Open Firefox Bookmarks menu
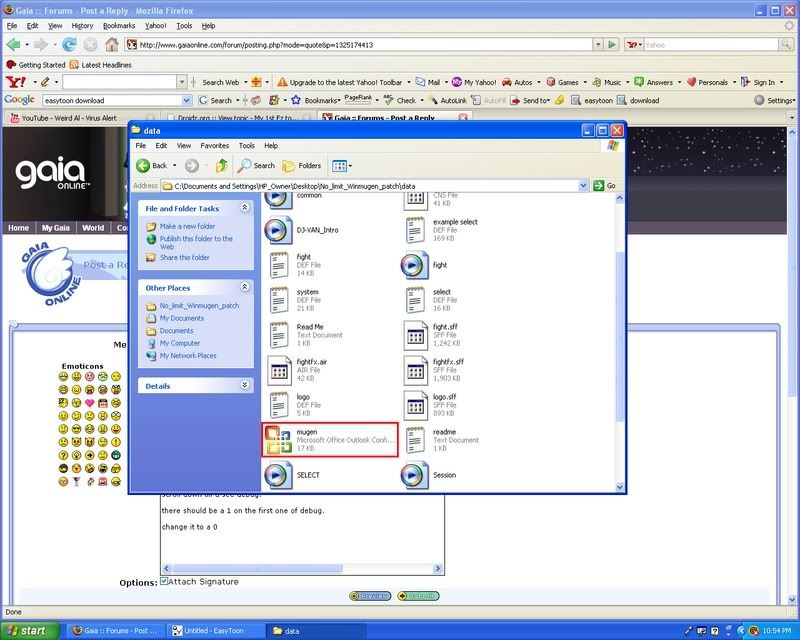The image size is (800, 640). click(x=119, y=26)
